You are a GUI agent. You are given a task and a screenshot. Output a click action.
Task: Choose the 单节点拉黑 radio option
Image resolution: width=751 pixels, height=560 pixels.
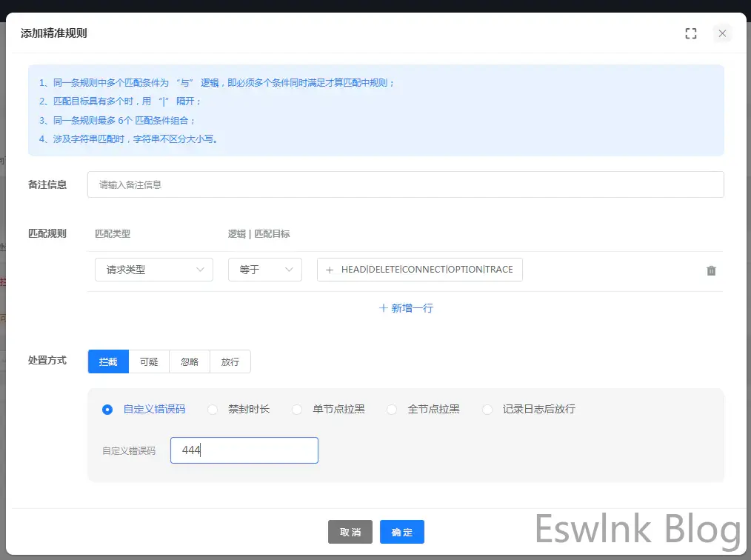298,409
